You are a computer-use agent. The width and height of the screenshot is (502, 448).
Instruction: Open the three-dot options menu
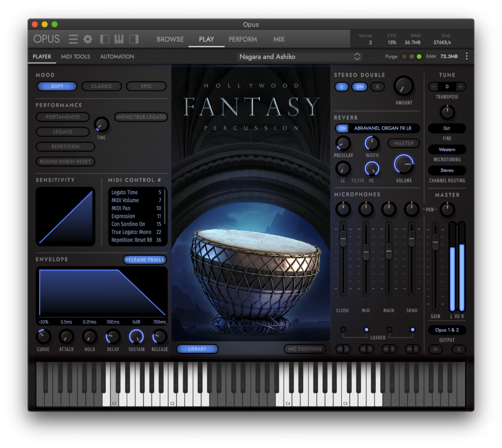467,56
